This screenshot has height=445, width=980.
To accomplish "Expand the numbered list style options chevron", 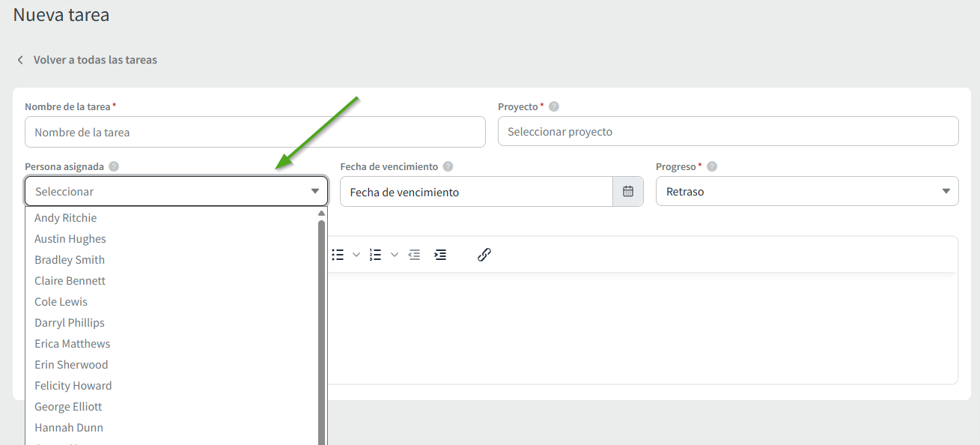I will (x=395, y=255).
